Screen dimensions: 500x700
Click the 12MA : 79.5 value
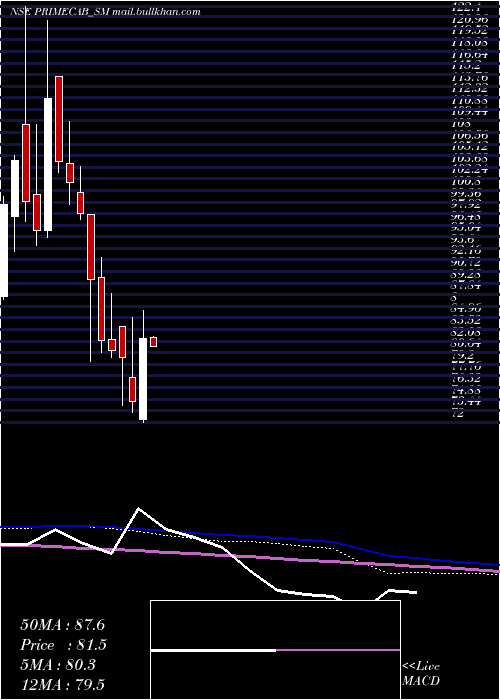coord(62,685)
